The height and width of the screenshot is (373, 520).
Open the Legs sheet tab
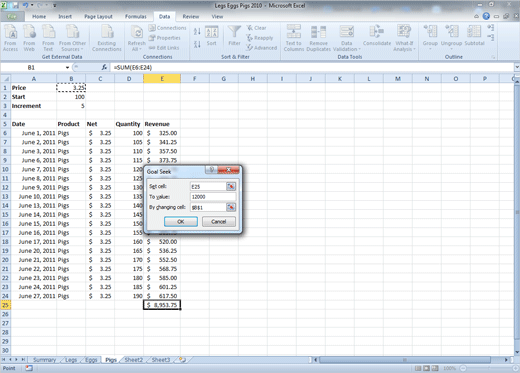pyautogui.click(x=71, y=360)
